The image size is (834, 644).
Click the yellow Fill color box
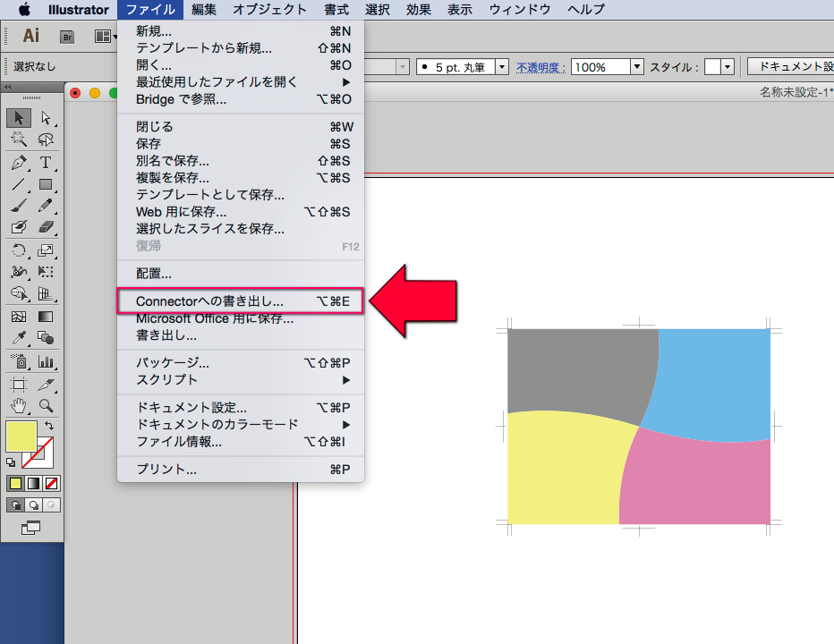[21, 436]
